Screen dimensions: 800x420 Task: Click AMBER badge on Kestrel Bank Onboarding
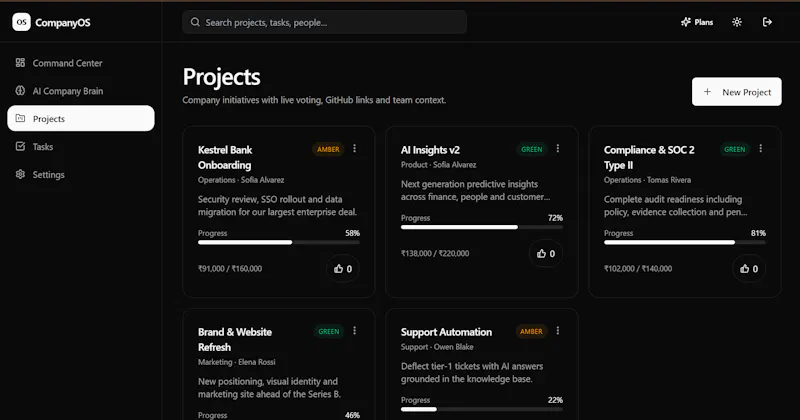point(328,149)
